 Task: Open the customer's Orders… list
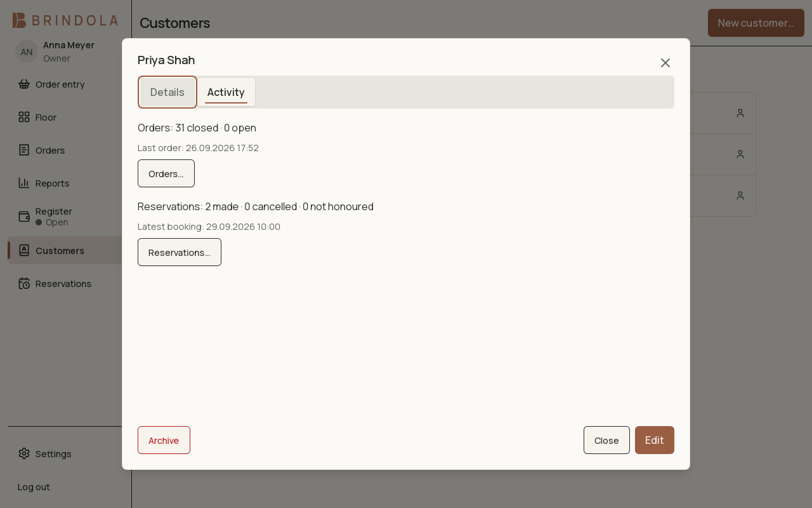[x=166, y=173]
